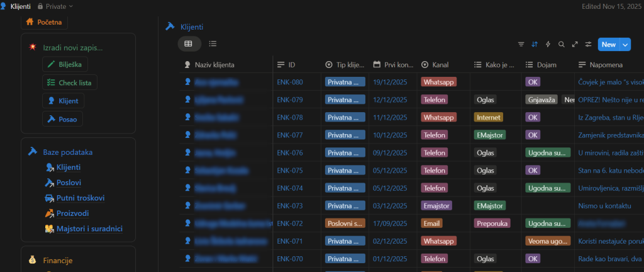Create a new Check lista
644x272 pixels.
tap(70, 82)
